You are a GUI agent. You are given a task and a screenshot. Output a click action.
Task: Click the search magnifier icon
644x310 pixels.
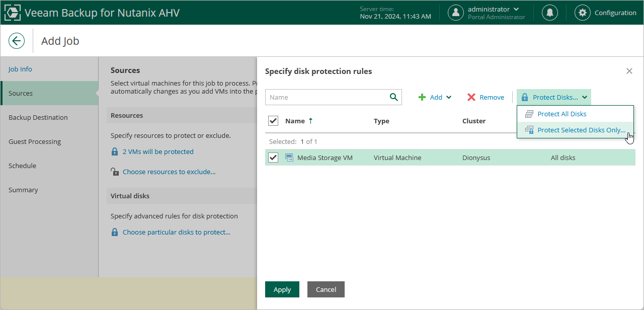(394, 97)
